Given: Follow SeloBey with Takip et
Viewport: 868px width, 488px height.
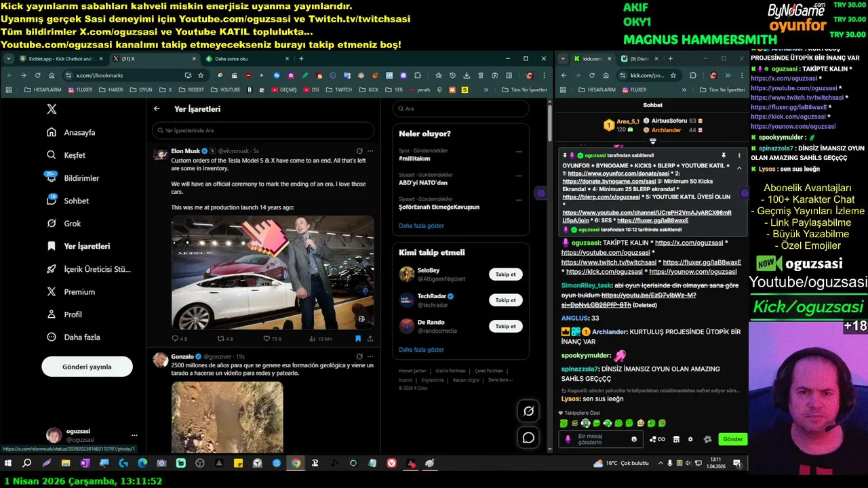Looking at the screenshot, I should [505, 274].
